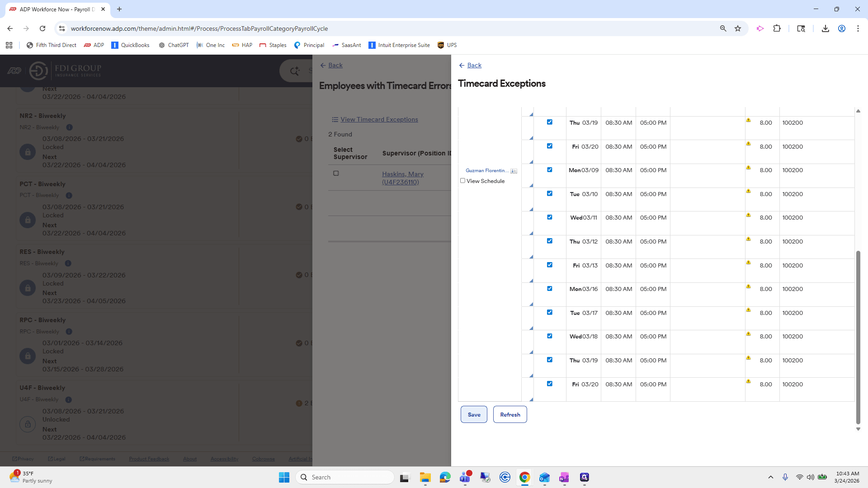Open Guzman Florentin employee link
868x488 pixels.
(487, 171)
